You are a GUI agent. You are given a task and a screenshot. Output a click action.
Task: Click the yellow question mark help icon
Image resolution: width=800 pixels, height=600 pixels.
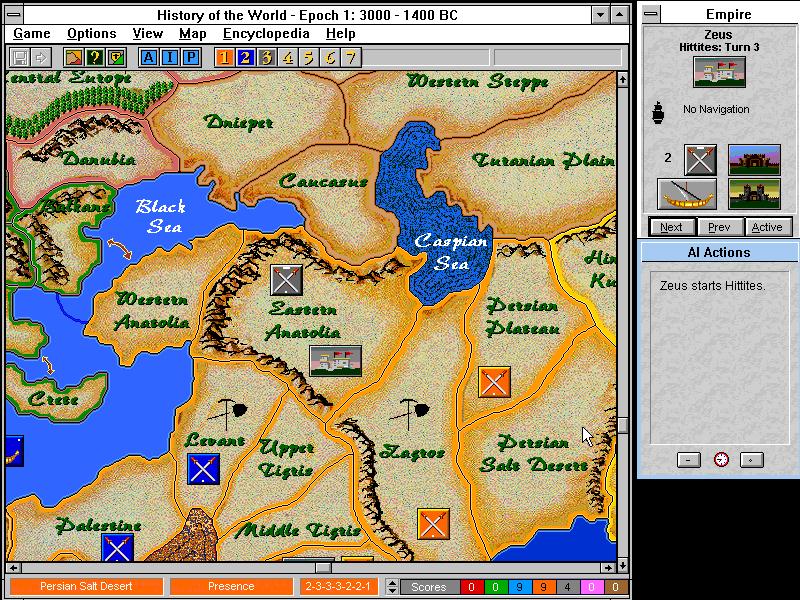[x=95, y=57]
